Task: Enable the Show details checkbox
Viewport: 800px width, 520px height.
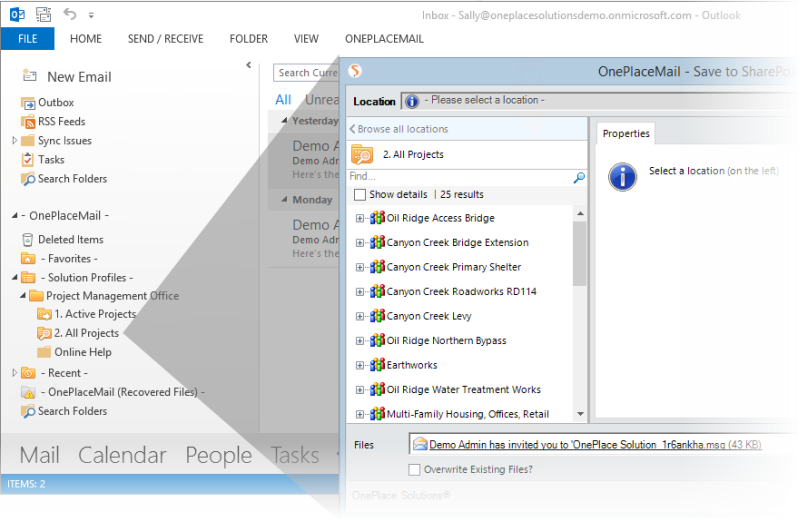Action: click(360, 194)
